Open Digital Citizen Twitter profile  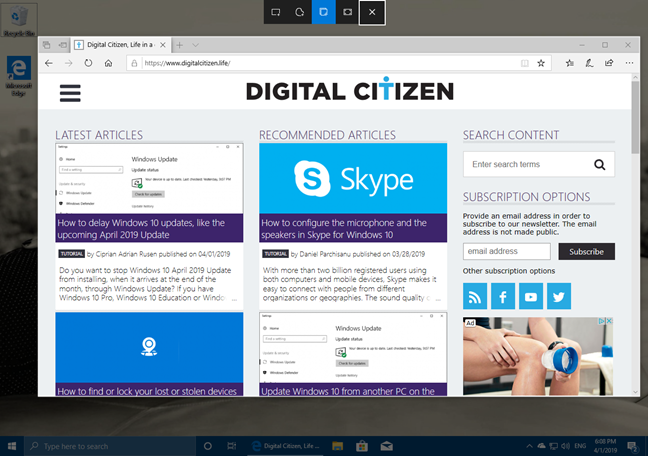[559, 296]
